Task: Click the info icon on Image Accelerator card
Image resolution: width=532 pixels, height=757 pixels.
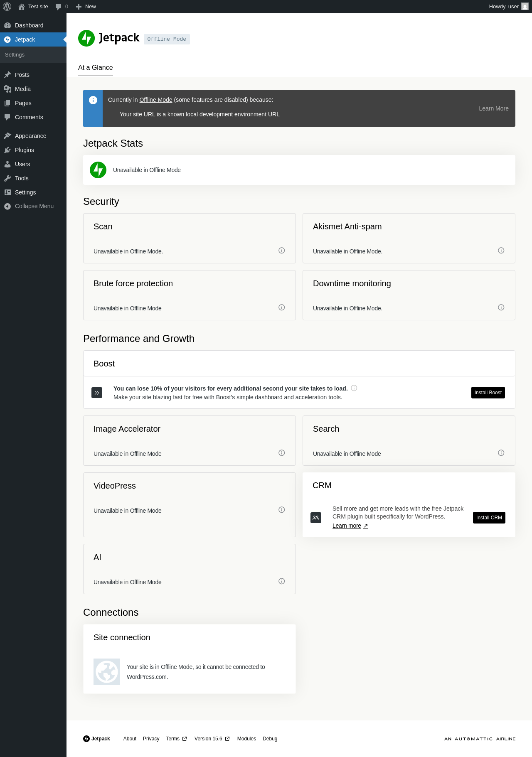Action: coord(281,453)
